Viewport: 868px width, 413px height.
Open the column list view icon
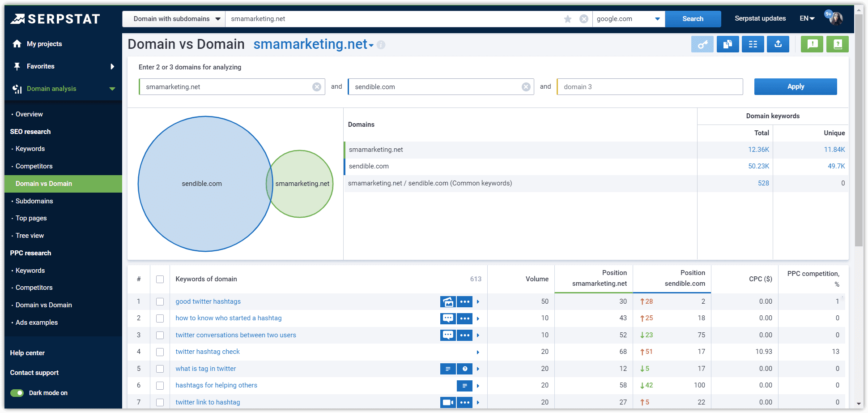click(753, 44)
